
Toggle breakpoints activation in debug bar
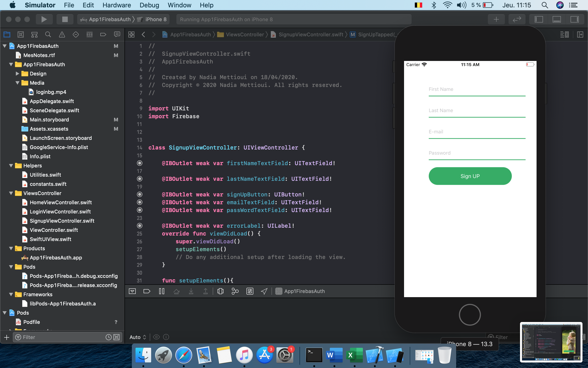click(x=147, y=291)
